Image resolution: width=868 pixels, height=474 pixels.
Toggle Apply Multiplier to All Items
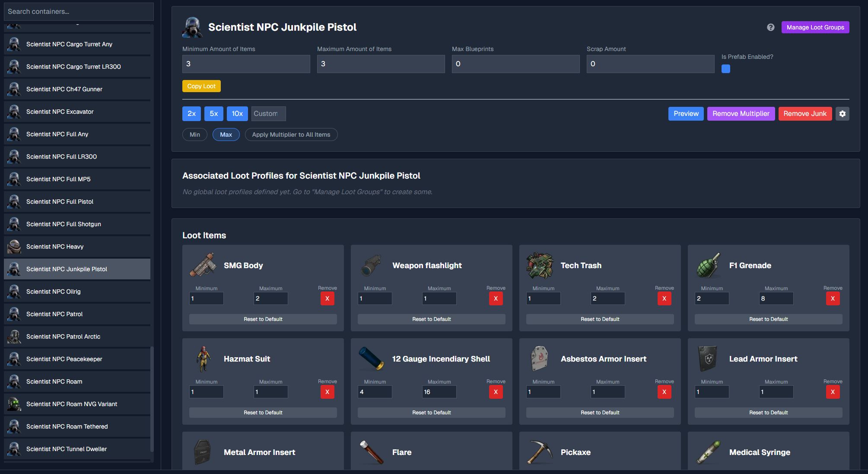pos(291,135)
